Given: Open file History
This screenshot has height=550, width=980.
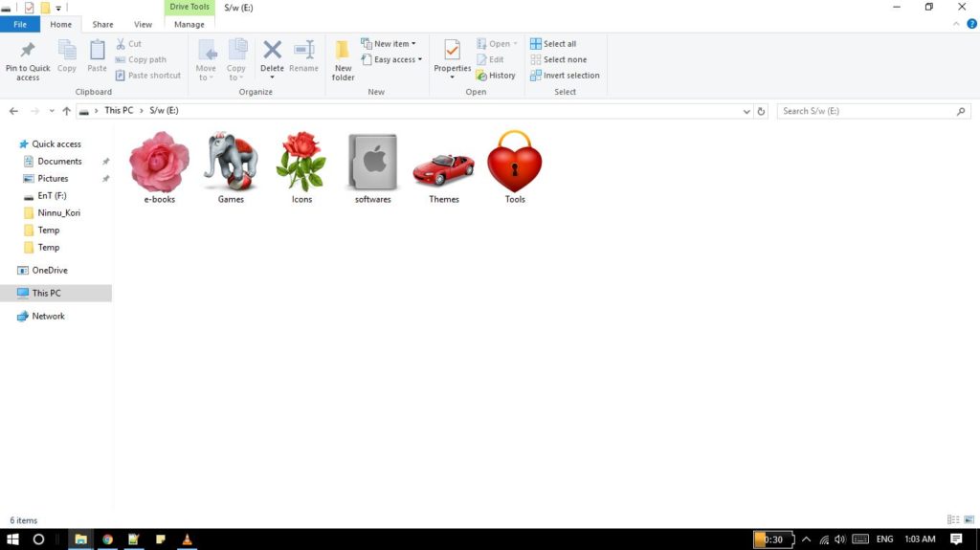Looking at the screenshot, I should click(x=496, y=75).
